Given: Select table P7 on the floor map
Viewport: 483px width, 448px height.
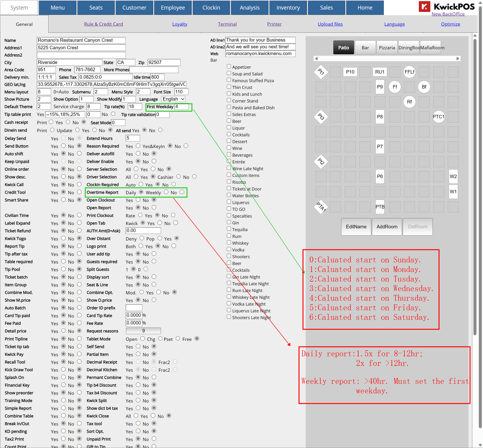Looking at the screenshot, I should (x=380, y=146).
